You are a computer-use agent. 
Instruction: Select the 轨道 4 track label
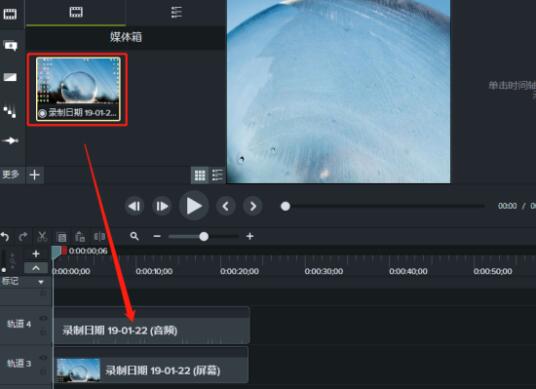pyautogui.click(x=19, y=324)
